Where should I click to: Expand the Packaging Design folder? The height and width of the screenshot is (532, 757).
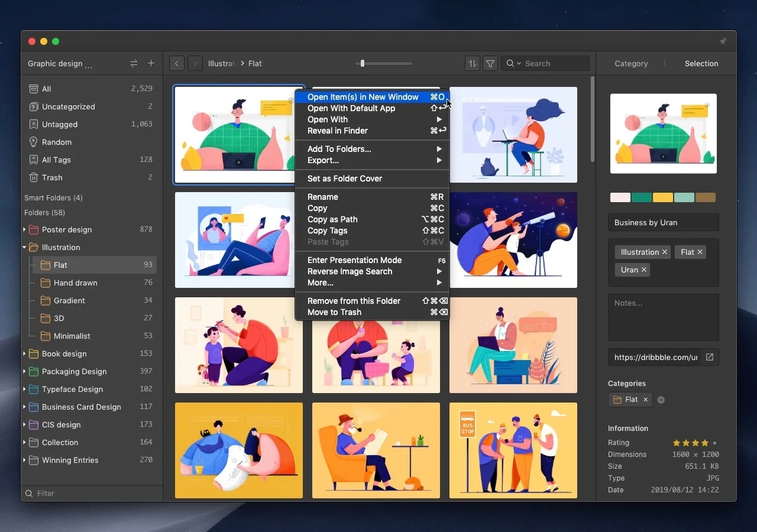tap(25, 371)
